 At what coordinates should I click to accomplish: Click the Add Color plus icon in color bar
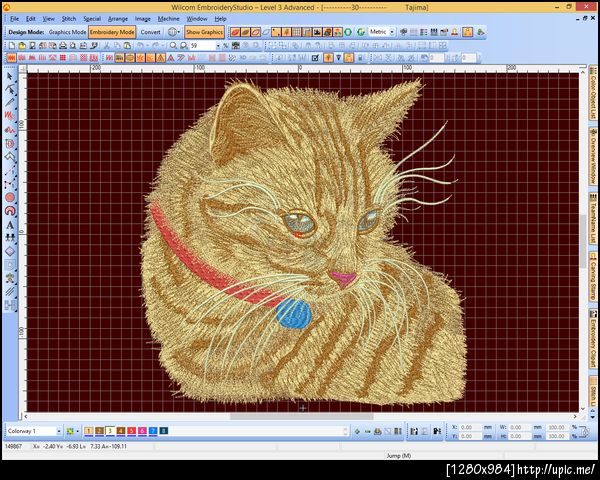(357, 431)
